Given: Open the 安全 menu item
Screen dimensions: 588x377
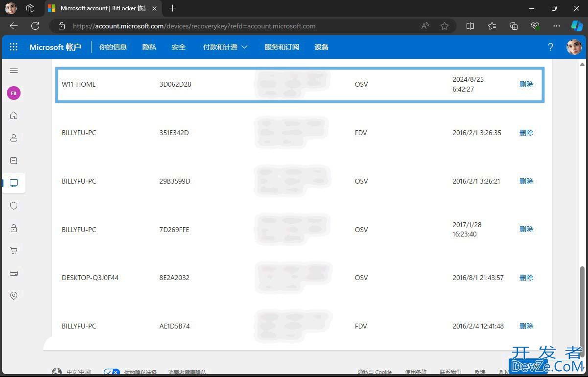Looking at the screenshot, I should [x=179, y=47].
